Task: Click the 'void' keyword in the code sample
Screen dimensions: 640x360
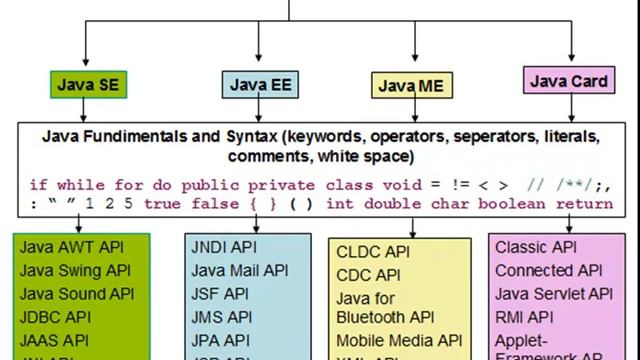Action: point(402,185)
